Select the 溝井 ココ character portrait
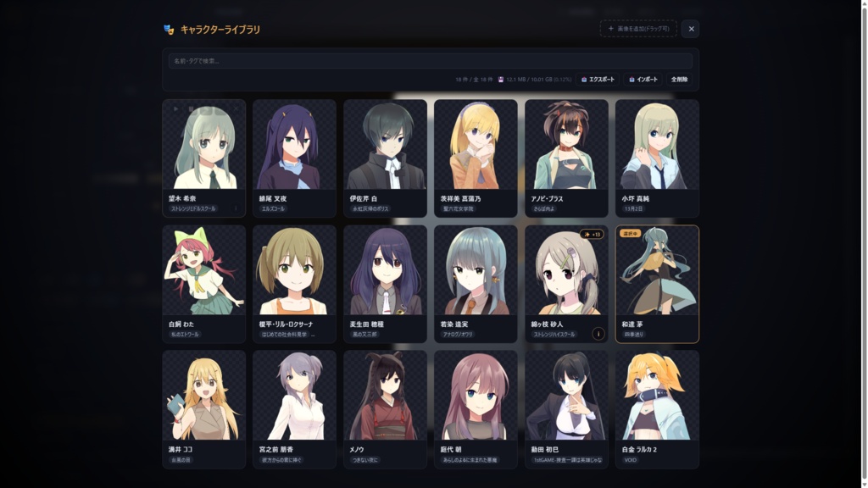868x488 pixels. (203, 396)
